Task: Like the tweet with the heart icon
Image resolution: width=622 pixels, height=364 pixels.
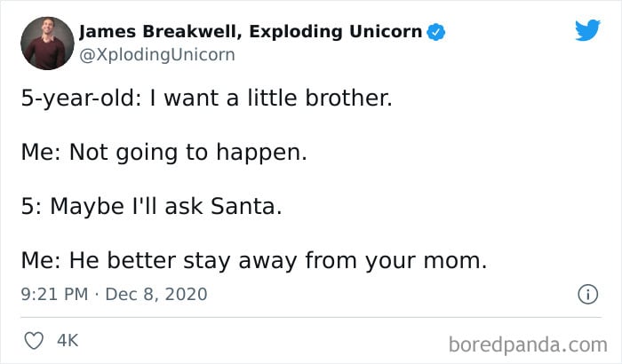Action: (x=34, y=341)
